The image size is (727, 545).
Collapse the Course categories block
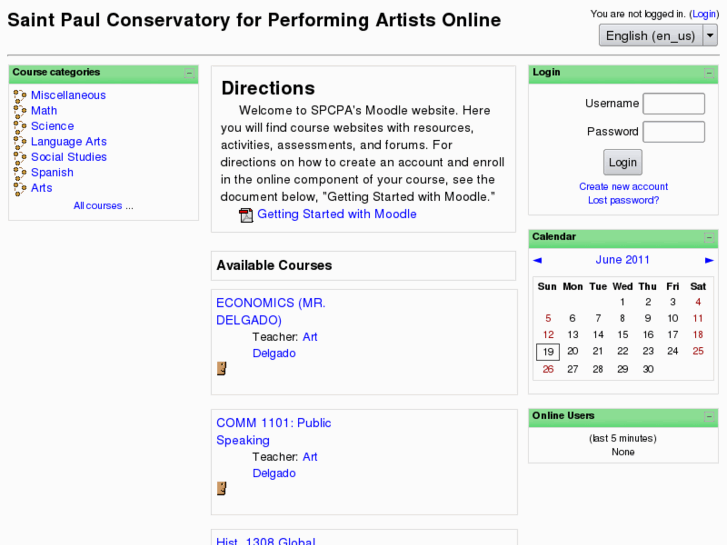[x=190, y=73]
